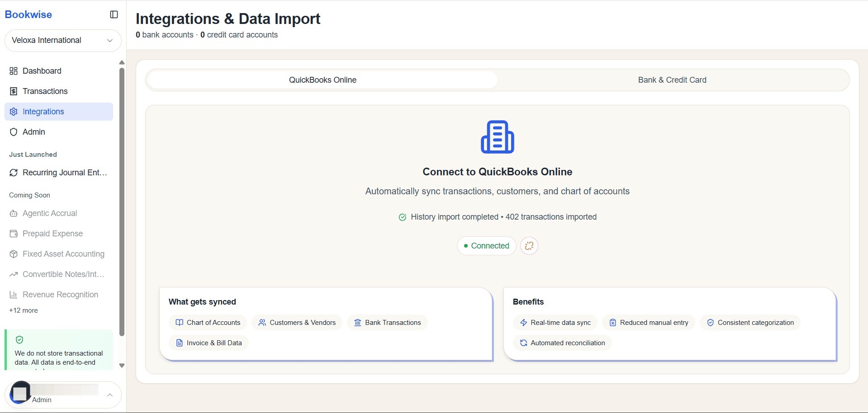Image resolution: width=868 pixels, height=413 pixels.
Task: Click the user avatar image
Action: coord(20,393)
